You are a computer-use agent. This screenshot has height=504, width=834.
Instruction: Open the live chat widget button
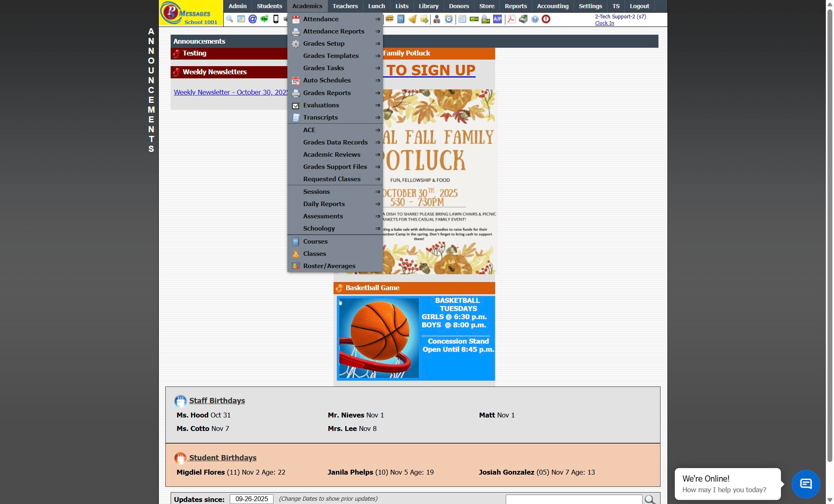point(805,484)
